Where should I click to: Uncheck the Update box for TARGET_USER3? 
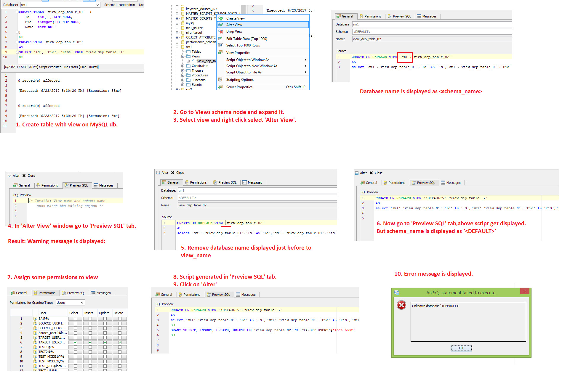click(105, 342)
